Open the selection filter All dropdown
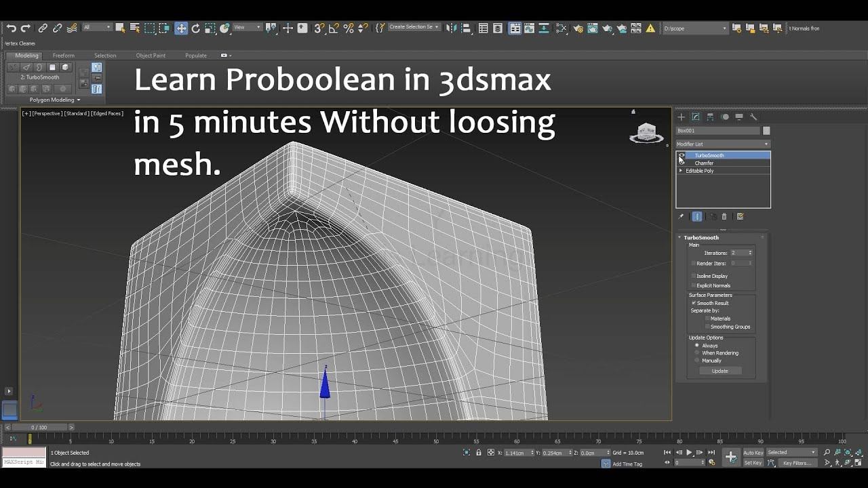Viewport: 868px width, 488px height. 97,27
